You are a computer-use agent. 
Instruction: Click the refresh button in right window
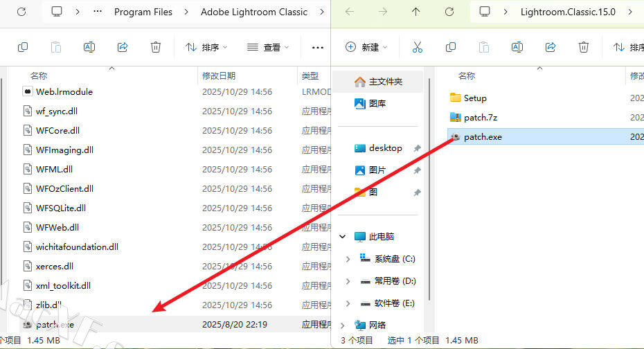tap(449, 12)
